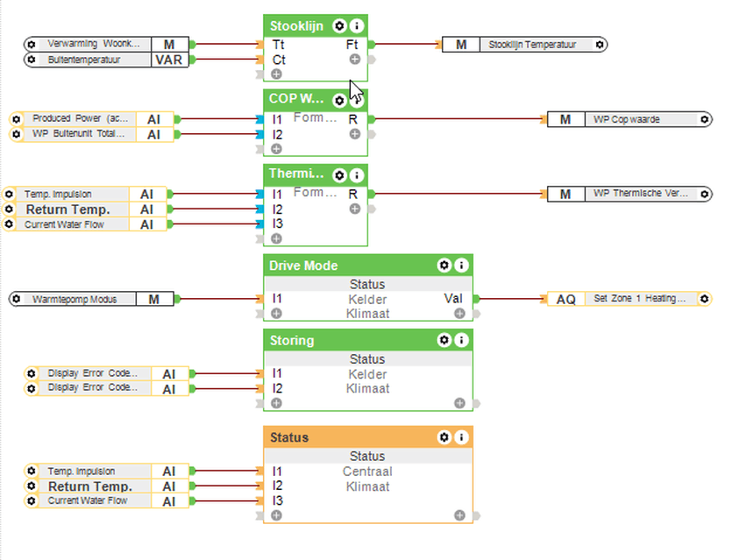Add an input pin to the COP W... block
The width and height of the screenshot is (747, 560).
tap(276, 149)
